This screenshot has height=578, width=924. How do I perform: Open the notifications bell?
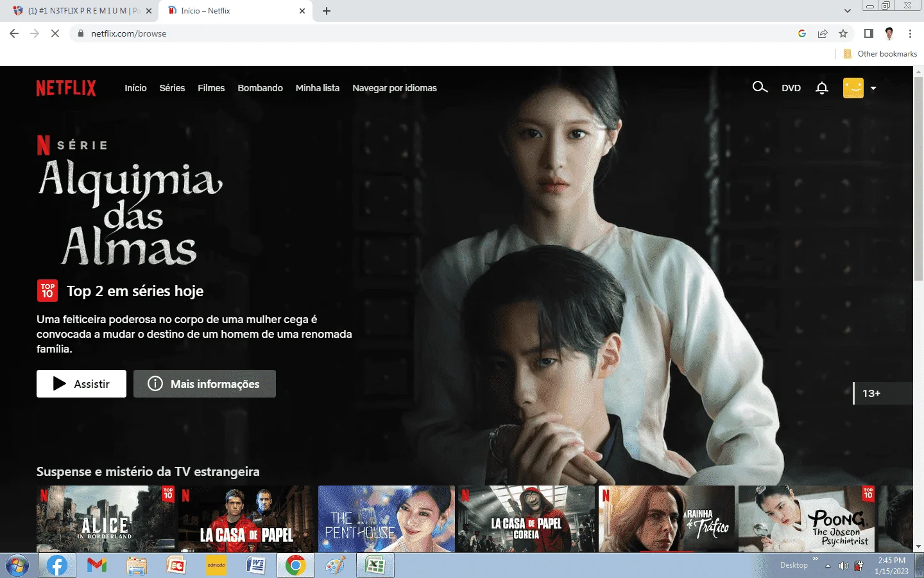pos(822,88)
